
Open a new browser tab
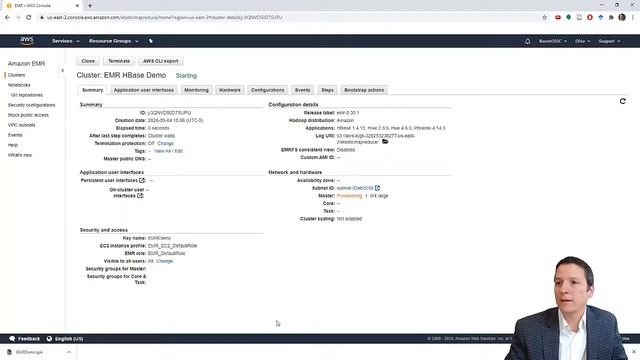tap(90, 6)
